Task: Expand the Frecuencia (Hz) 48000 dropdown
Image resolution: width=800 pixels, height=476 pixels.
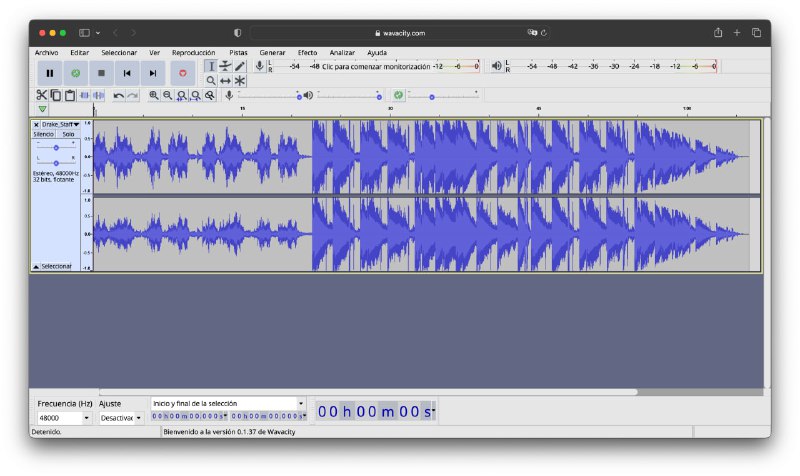Action: (x=87, y=418)
